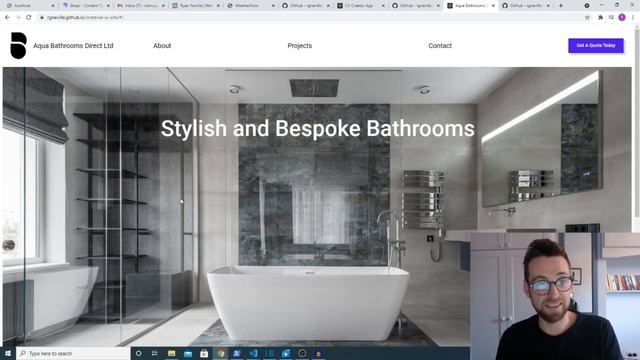
Task: Open the Chrome extensions puzzle icon
Action: point(600,18)
